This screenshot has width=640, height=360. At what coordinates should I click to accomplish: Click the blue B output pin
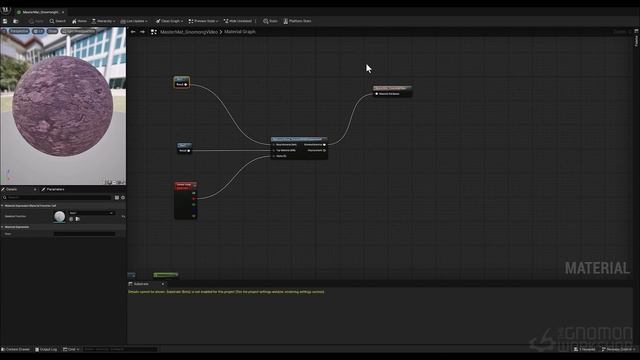(x=194, y=210)
